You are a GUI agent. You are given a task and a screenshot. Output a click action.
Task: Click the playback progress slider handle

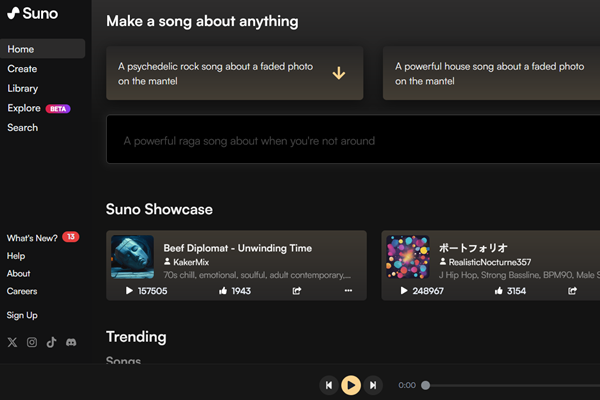tap(426, 385)
